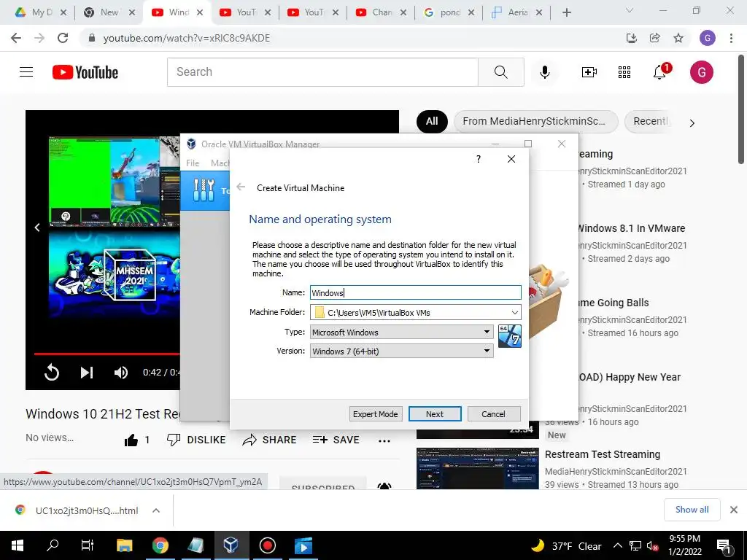The image size is (747, 560).
Task: Click the red video progress bar
Action: 107,354
